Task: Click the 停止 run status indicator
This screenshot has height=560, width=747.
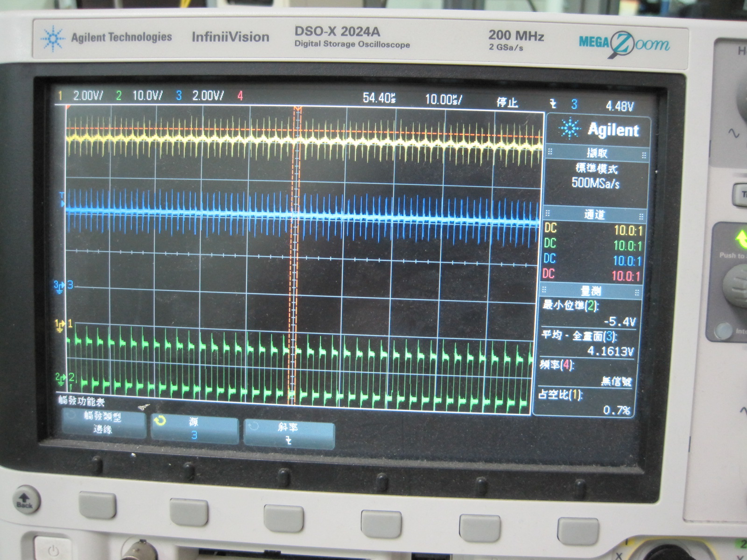Action: pos(507,102)
